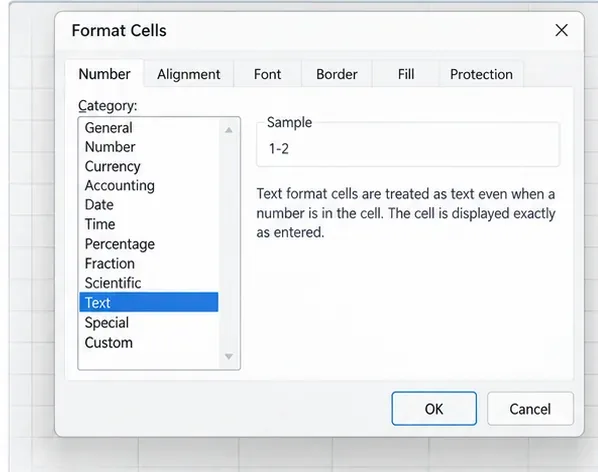598x472 pixels.
Task: Open the Fill tab
Action: click(406, 74)
